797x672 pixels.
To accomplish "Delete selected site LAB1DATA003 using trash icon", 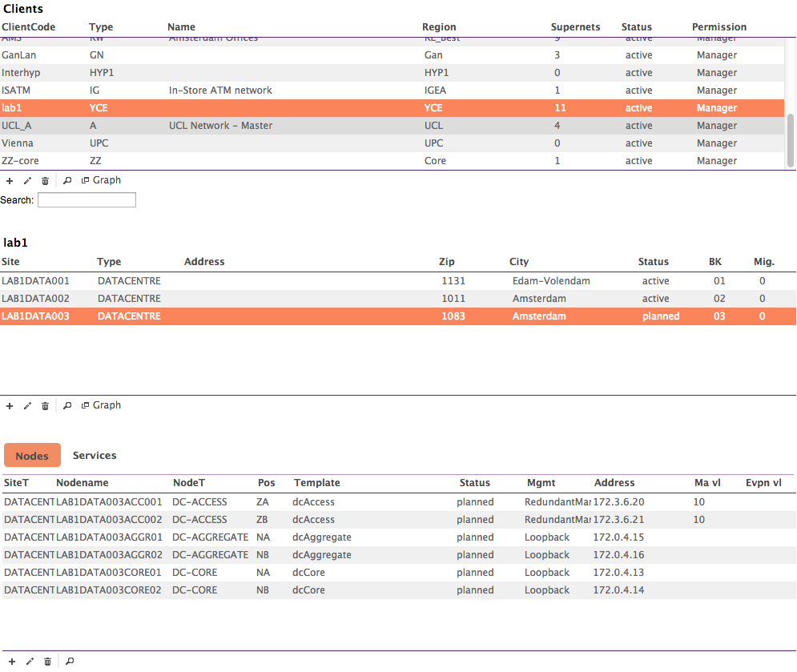I will (x=45, y=406).
